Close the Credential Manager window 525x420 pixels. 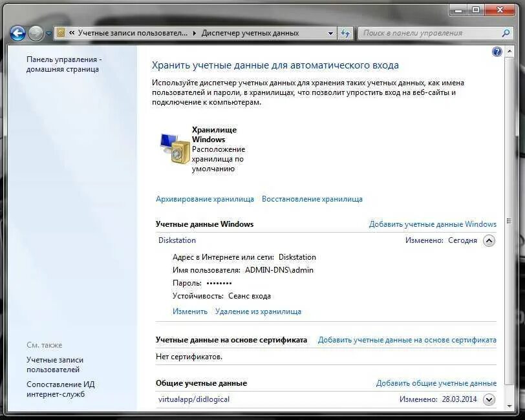pyautogui.click(x=500, y=10)
